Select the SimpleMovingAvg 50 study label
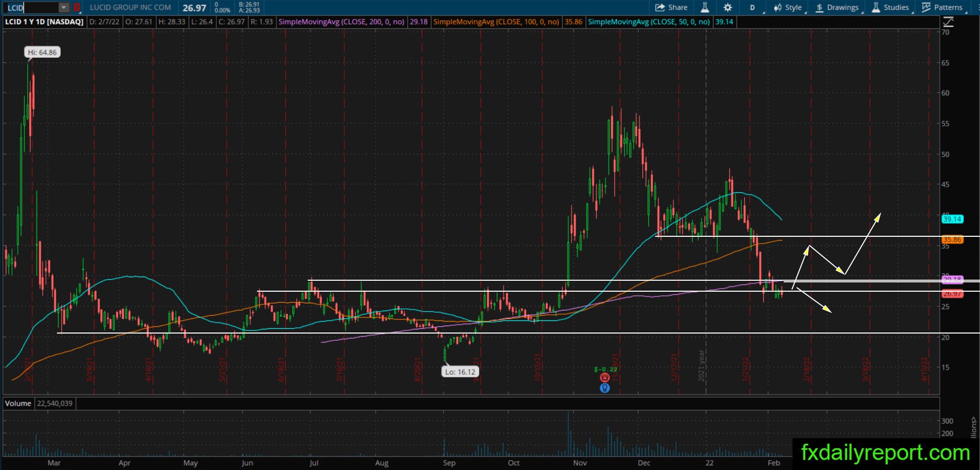This screenshot has height=470, width=980. (649, 22)
